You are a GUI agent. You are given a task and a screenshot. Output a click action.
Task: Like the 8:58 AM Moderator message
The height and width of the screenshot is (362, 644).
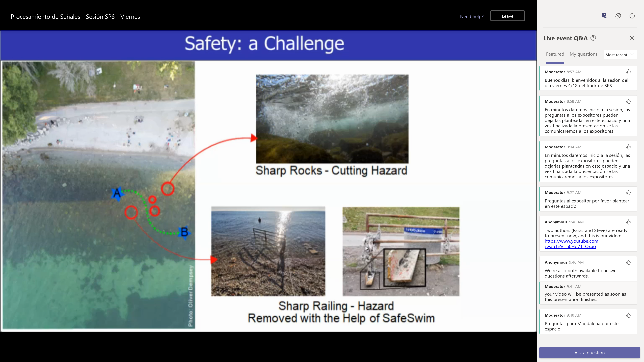[x=628, y=101]
